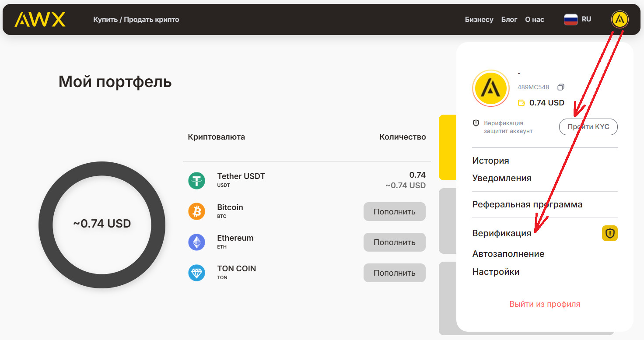
Task: Open the О нас page
Action: pyautogui.click(x=535, y=20)
